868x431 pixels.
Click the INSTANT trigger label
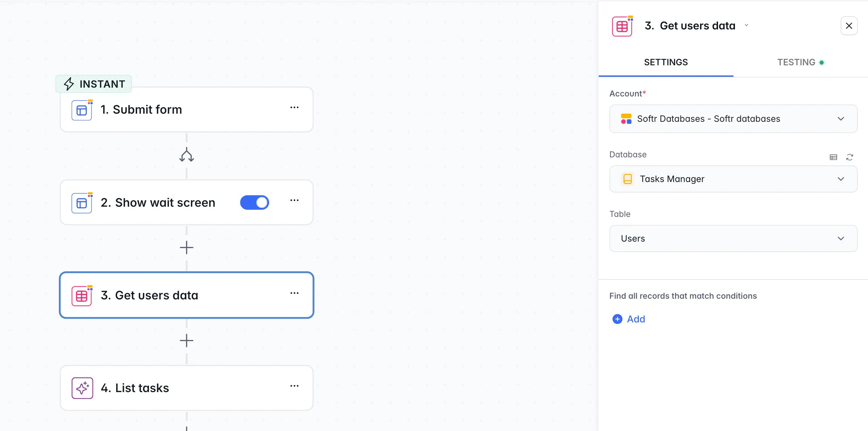pyautogui.click(x=93, y=84)
